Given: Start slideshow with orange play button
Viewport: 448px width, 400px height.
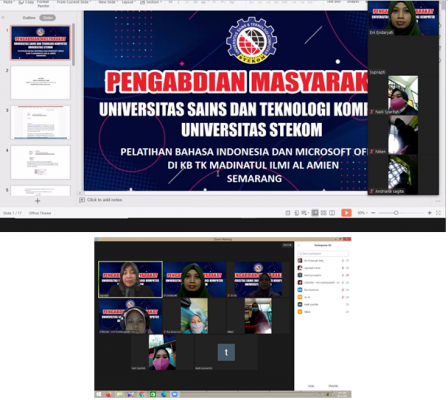Looking at the screenshot, I should 346,213.
